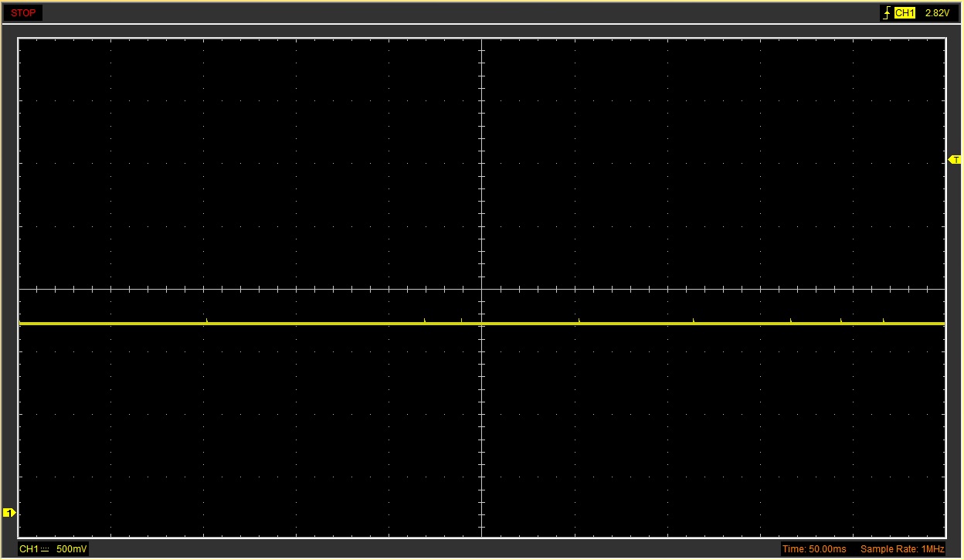Click the red STOP status indicator
This screenshot has width=964, height=560.
point(24,13)
